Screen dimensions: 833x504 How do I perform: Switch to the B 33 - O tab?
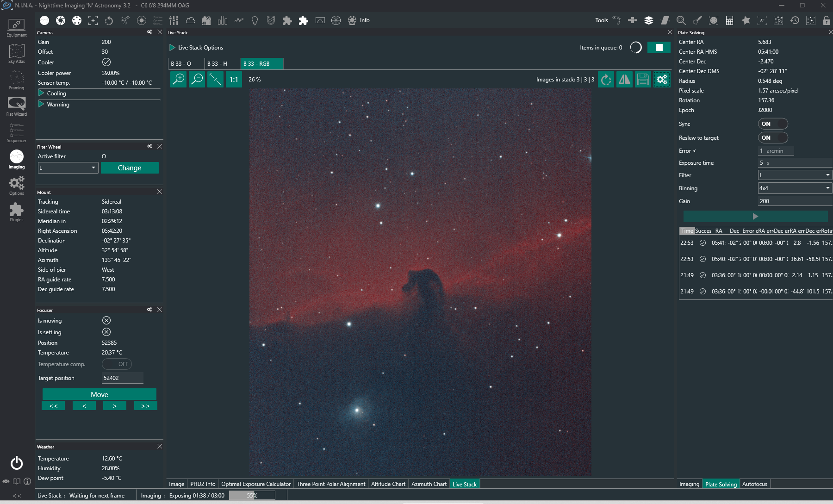[x=186, y=64]
